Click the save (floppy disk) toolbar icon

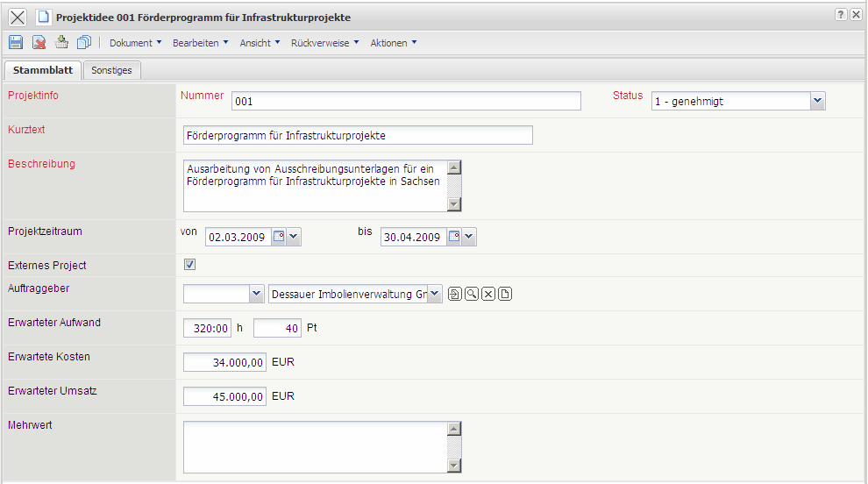[16, 43]
